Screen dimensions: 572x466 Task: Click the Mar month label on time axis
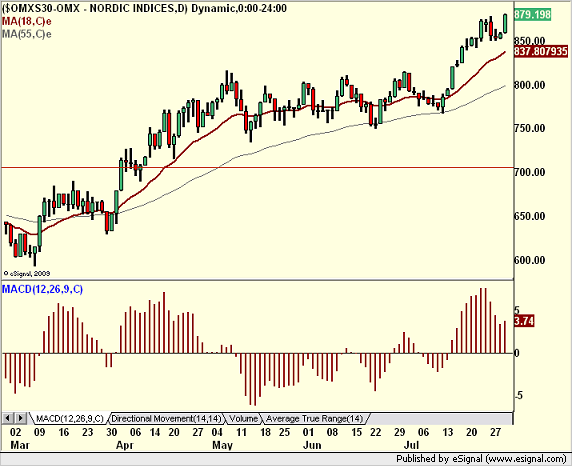tap(21, 445)
